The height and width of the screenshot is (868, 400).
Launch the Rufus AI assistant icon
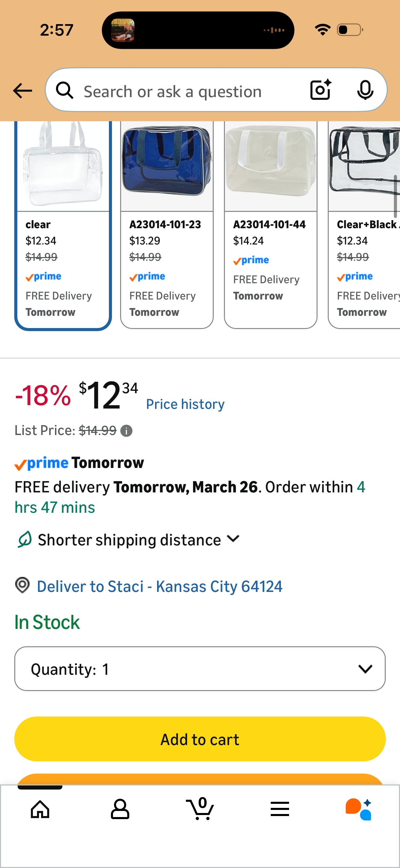click(359, 809)
